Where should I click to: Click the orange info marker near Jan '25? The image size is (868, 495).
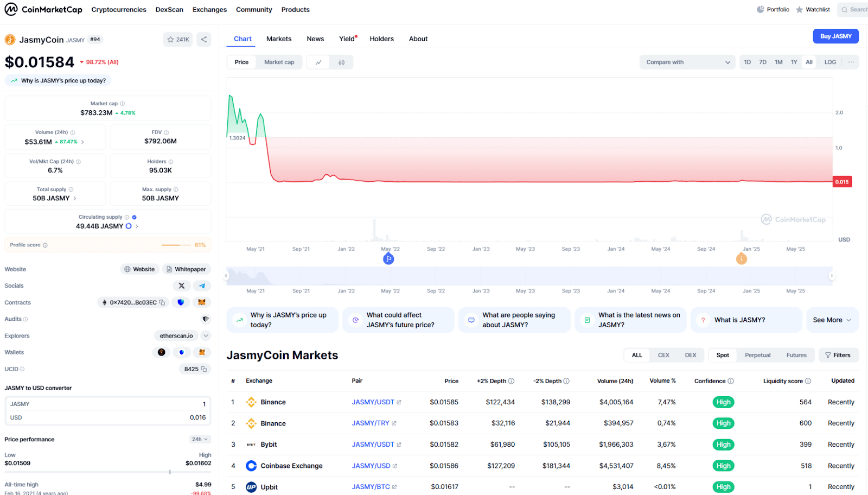[741, 259]
